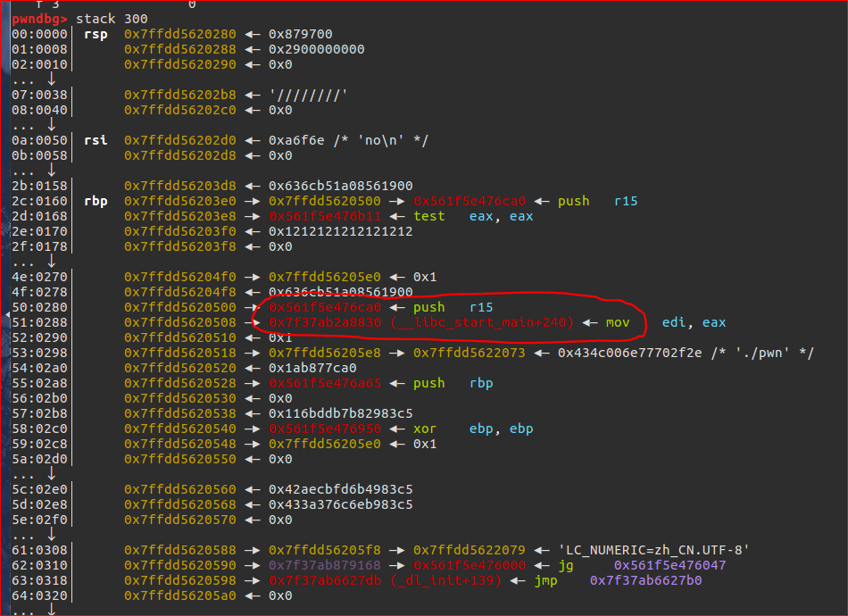
Task: Click the '////////' string value
Action: 308,95
